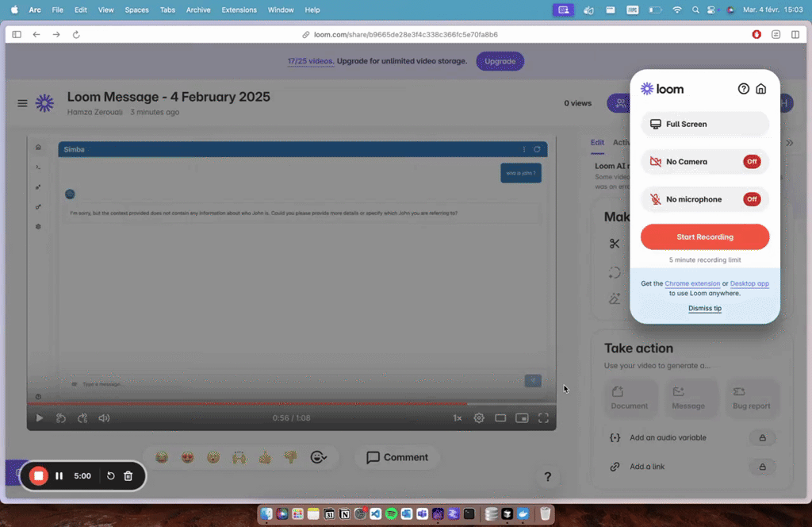
Task: Open Full Screen capture mode selector
Action: (x=705, y=124)
